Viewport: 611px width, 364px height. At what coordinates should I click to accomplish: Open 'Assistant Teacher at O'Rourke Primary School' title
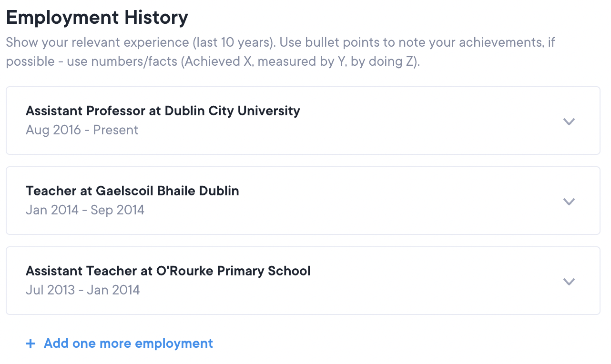click(168, 271)
